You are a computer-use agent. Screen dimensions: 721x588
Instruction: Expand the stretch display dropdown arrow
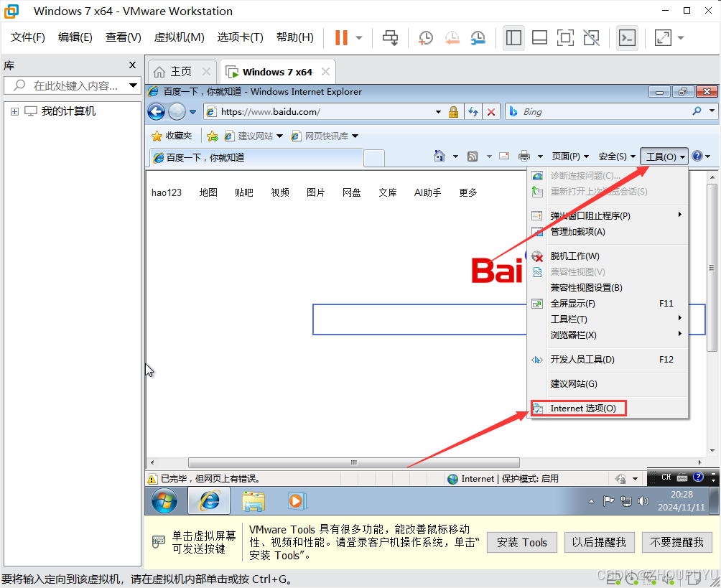pyautogui.click(x=681, y=38)
